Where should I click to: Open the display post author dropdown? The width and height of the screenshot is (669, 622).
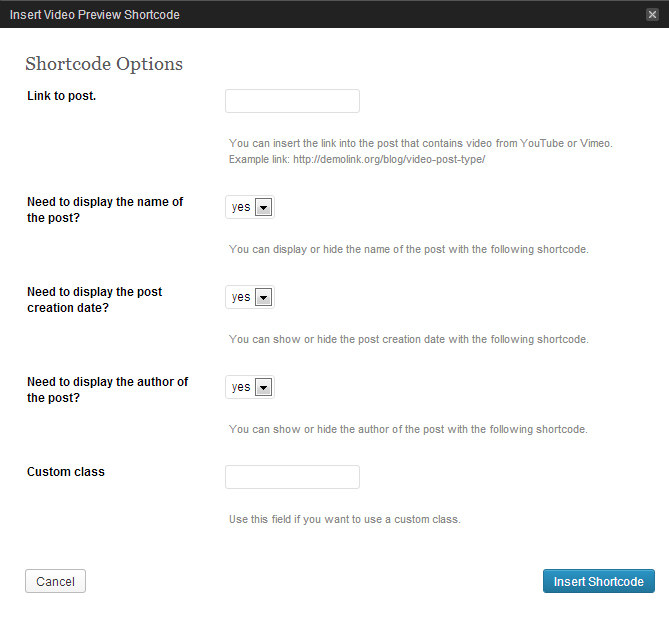point(250,387)
